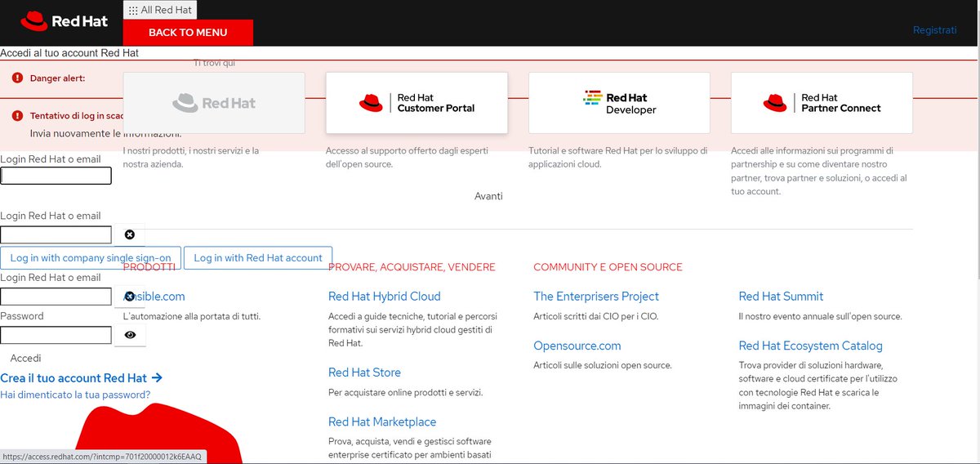Open Crea il tuo account Red Hat link
The width and height of the screenshot is (980, 464).
pyautogui.click(x=82, y=378)
